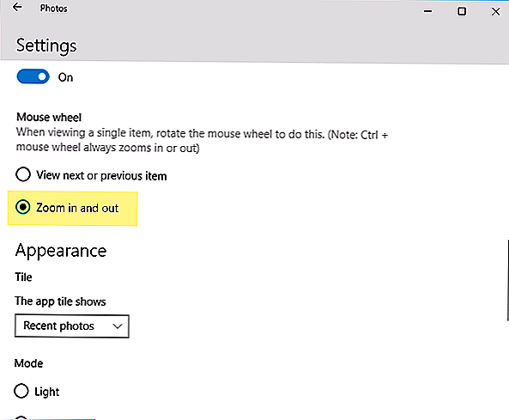
Task: Click the Tile subheading
Action: click(x=23, y=277)
